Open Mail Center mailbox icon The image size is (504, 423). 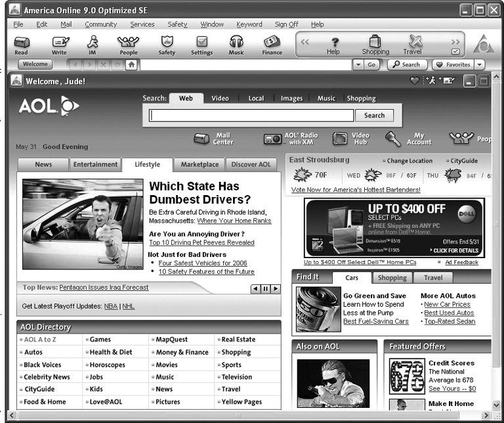[x=201, y=139]
